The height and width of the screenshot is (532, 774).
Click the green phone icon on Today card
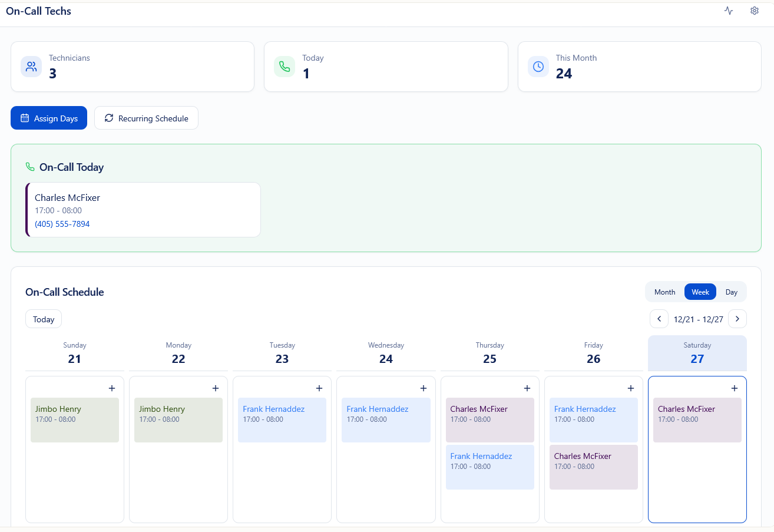tap(285, 66)
